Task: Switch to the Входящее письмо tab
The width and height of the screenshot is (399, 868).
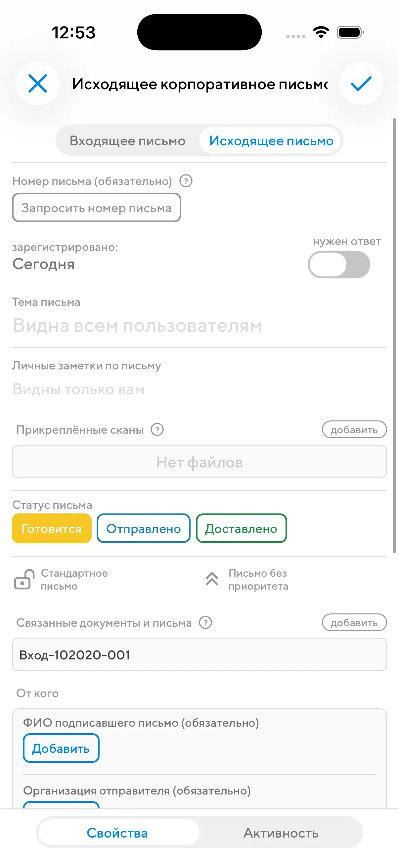Action: tap(128, 141)
